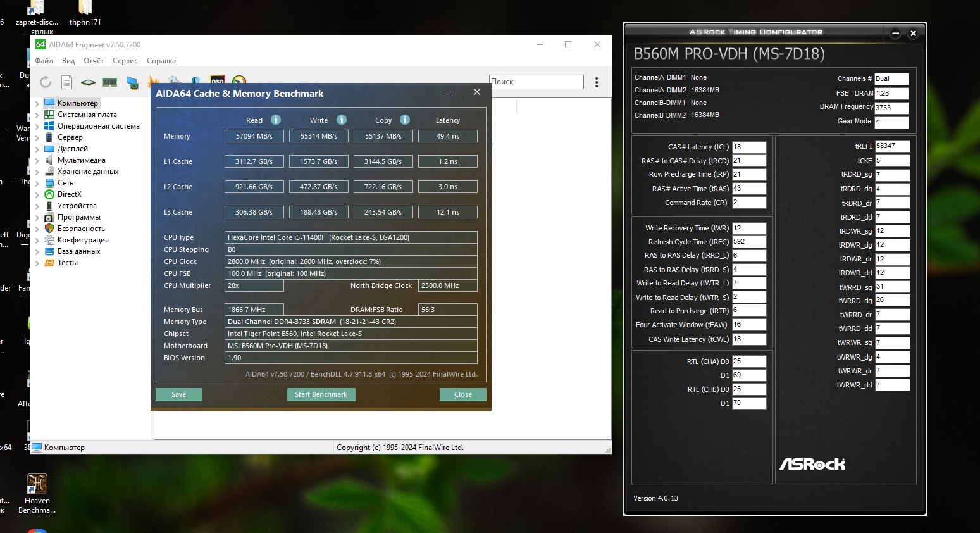Viewport: 980px width, 533px height.
Task: Click the Компьютер monitor icon in the tree
Action: [49, 103]
